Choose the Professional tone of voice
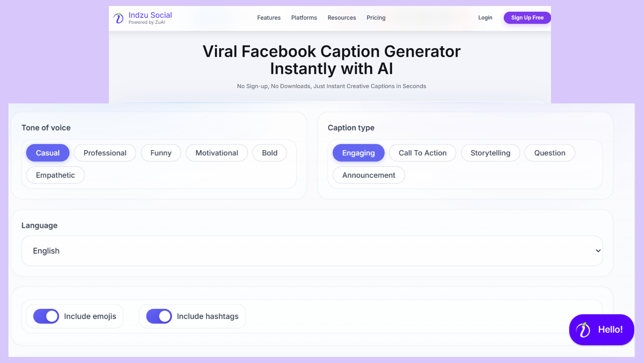 (x=105, y=153)
